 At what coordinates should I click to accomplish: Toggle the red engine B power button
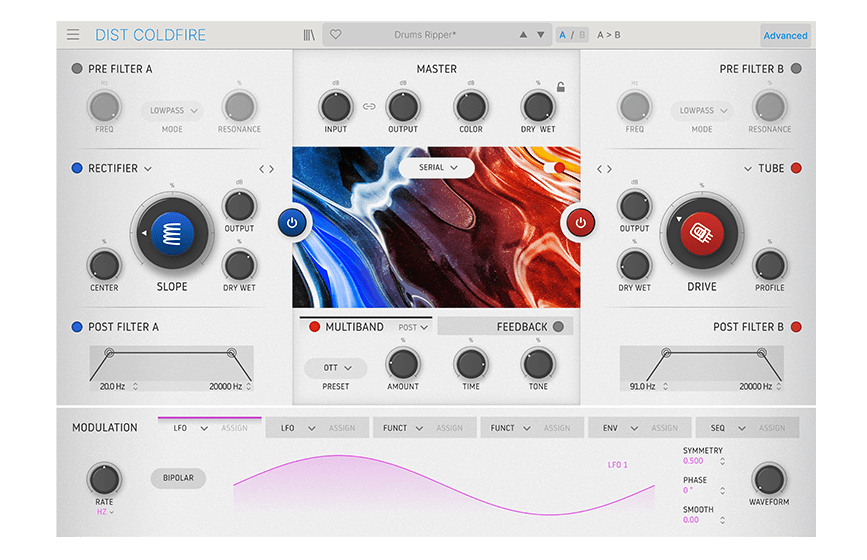click(579, 223)
